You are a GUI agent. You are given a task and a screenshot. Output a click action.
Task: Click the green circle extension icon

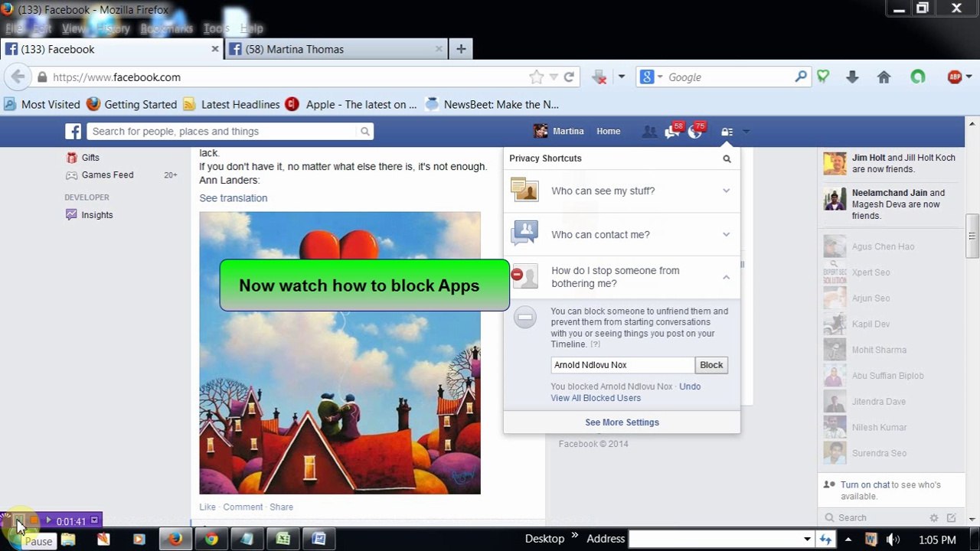(917, 77)
